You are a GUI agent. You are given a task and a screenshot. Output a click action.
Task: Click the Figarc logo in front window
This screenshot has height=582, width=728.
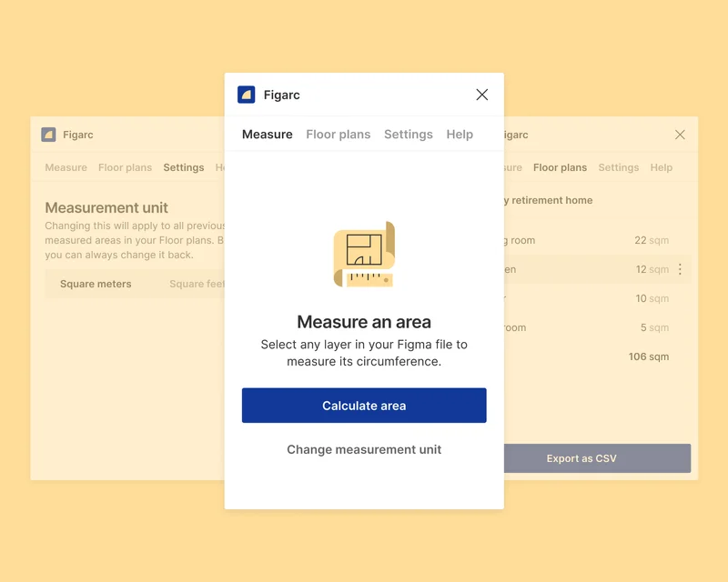(x=246, y=95)
